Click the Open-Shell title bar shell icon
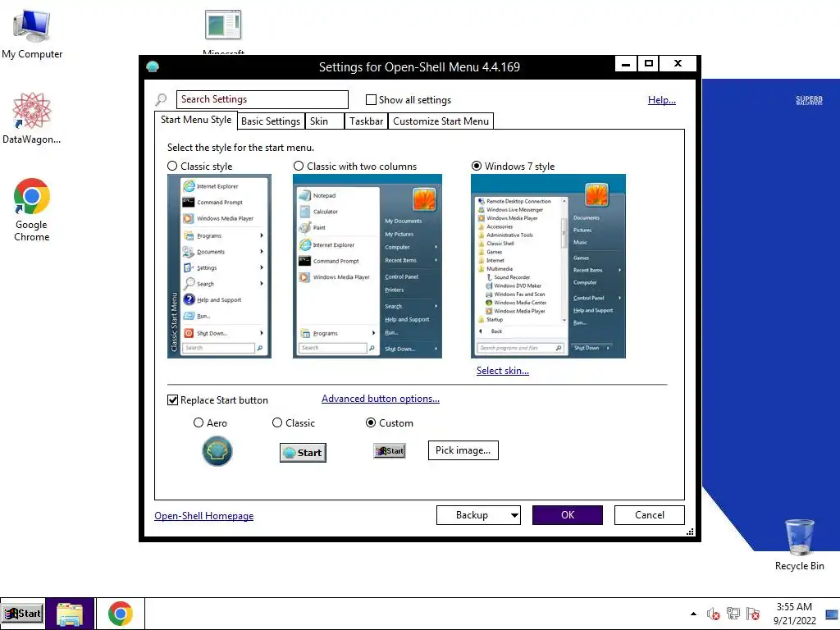This screenshot has height=630, width=840. tap(153, 66)
